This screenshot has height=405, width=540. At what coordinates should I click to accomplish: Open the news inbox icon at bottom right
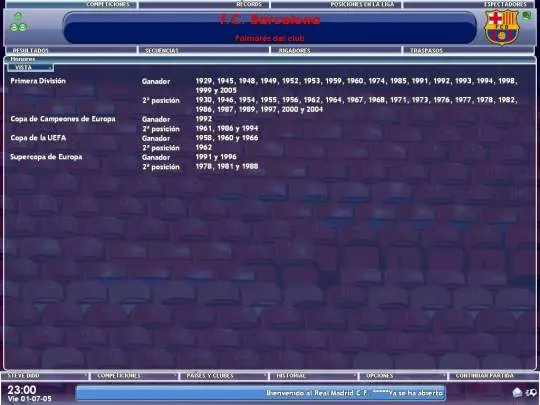point(517,392)
